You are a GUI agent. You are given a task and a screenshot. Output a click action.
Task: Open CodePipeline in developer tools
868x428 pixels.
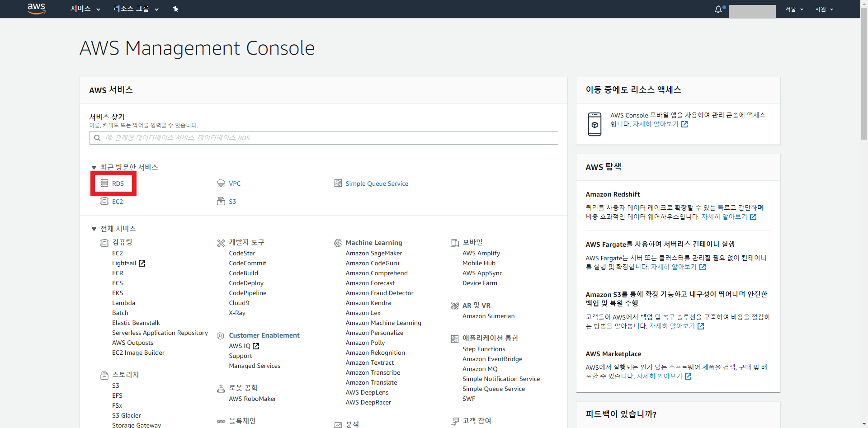248,293
